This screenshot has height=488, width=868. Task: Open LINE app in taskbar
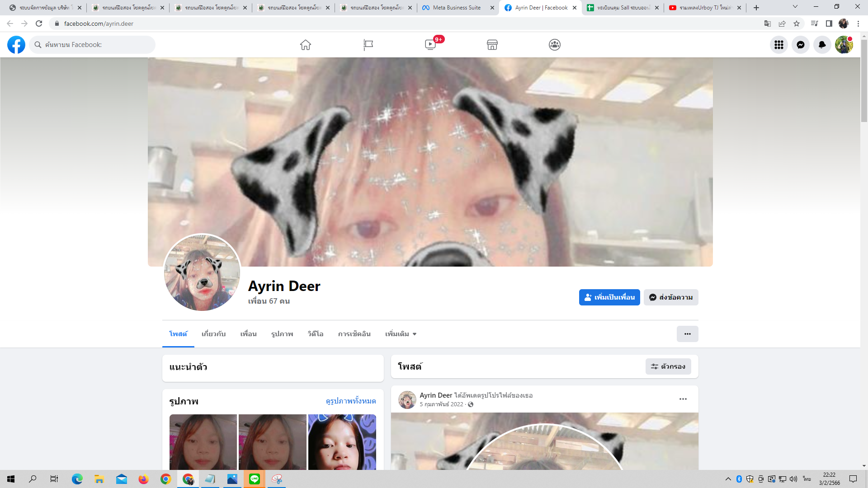coord(255,479)
